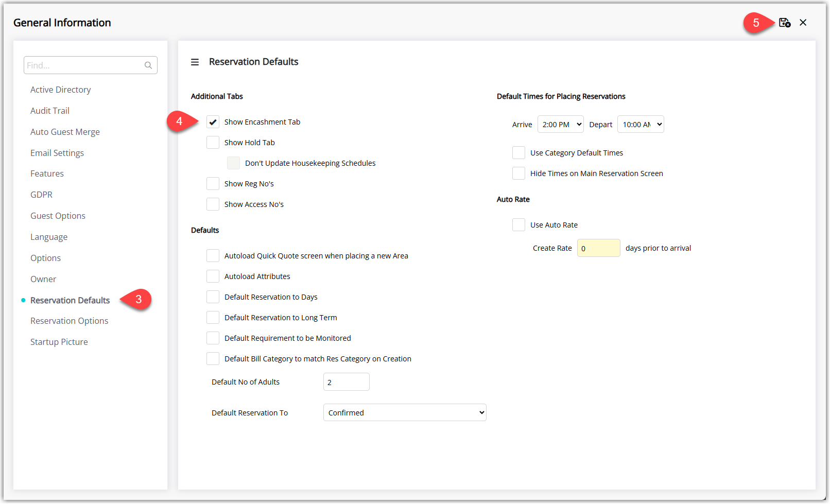830x504 pixels.
Task: Click the Defaults section heading
Action: 205,230
